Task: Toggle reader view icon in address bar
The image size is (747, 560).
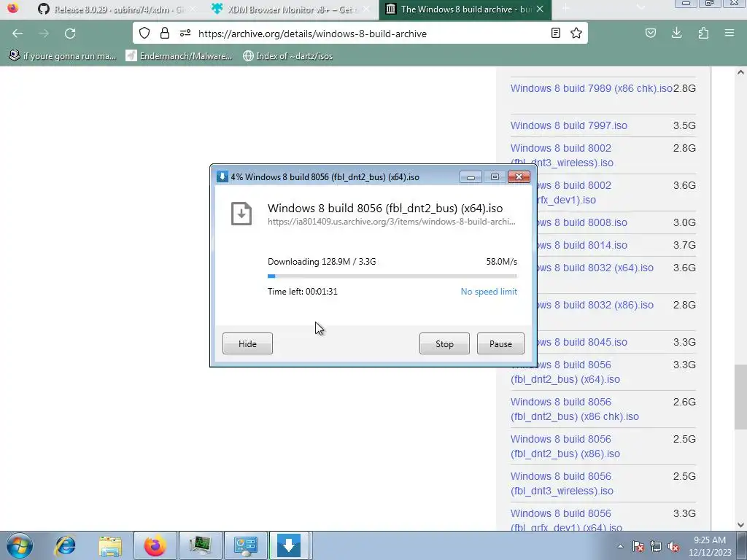Action: click(x=555, y=33)
